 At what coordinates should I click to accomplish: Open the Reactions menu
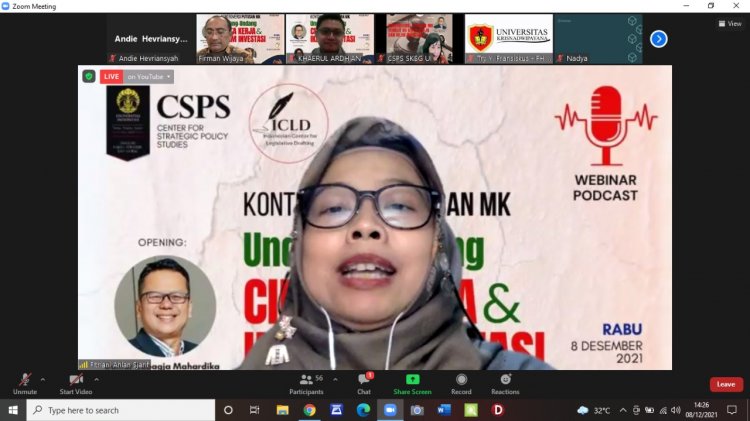tap(505, 384)
